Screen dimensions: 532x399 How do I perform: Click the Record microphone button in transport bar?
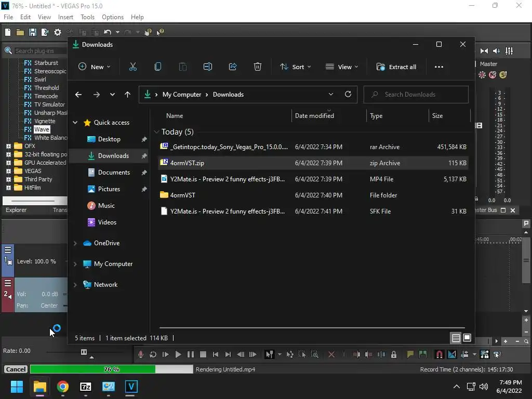140,354
